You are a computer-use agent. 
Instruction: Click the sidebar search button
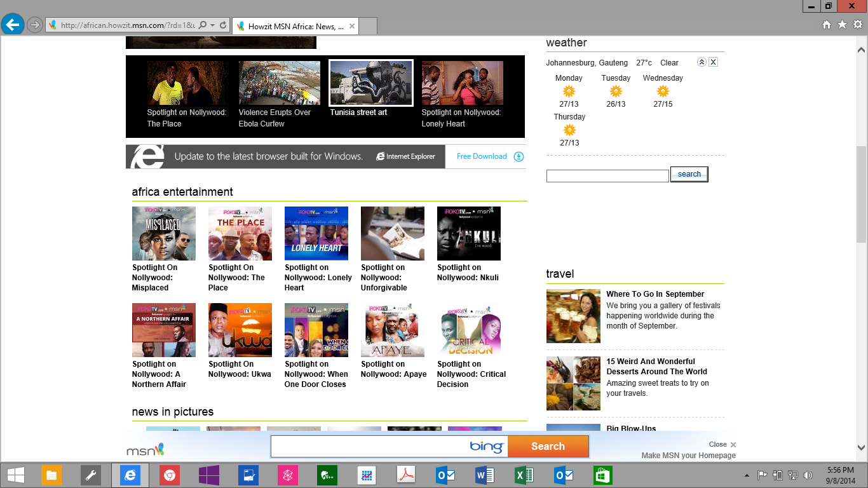point(689,174)
